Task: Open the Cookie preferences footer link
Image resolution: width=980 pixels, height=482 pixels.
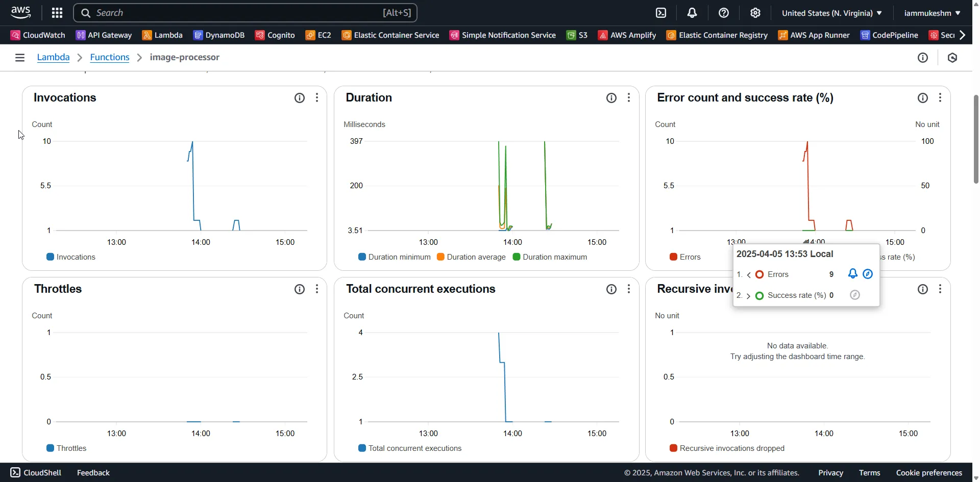Action: point(928,472)
